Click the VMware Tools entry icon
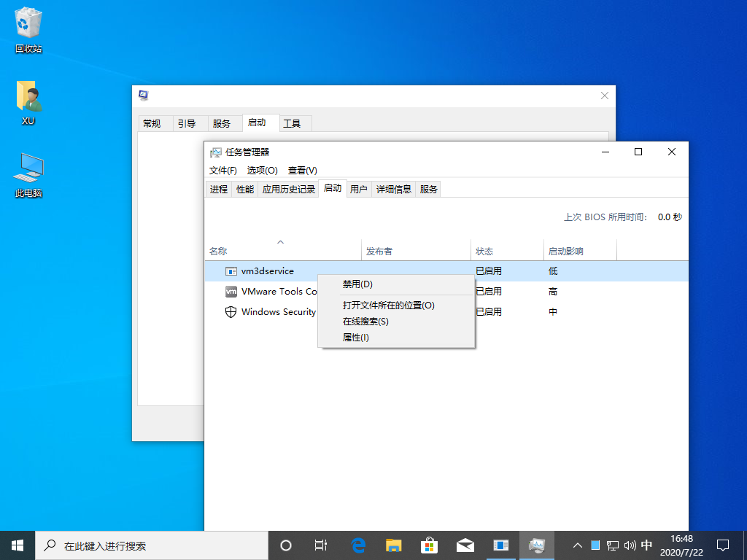 (231, 292)
